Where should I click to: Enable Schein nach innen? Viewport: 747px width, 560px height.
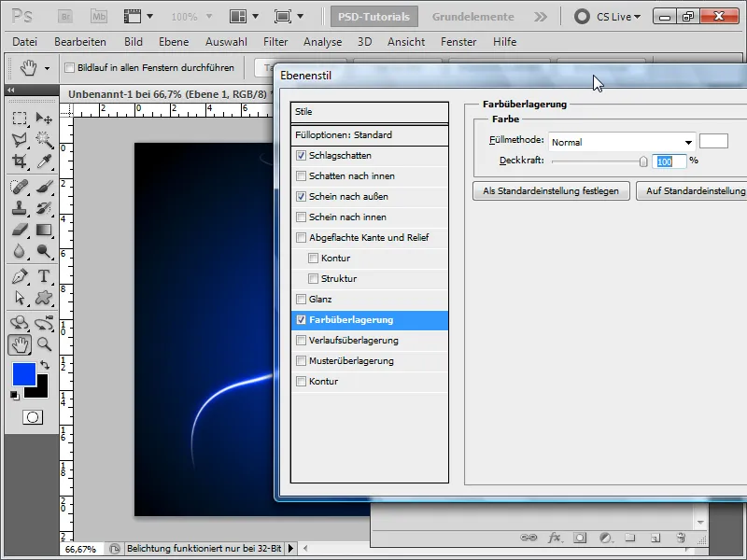pos(301,217)
